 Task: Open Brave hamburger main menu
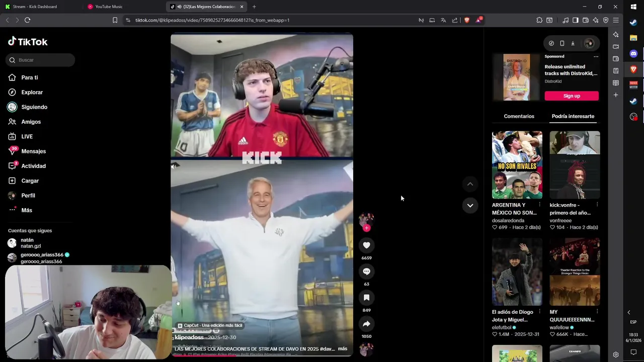[616, 20]
